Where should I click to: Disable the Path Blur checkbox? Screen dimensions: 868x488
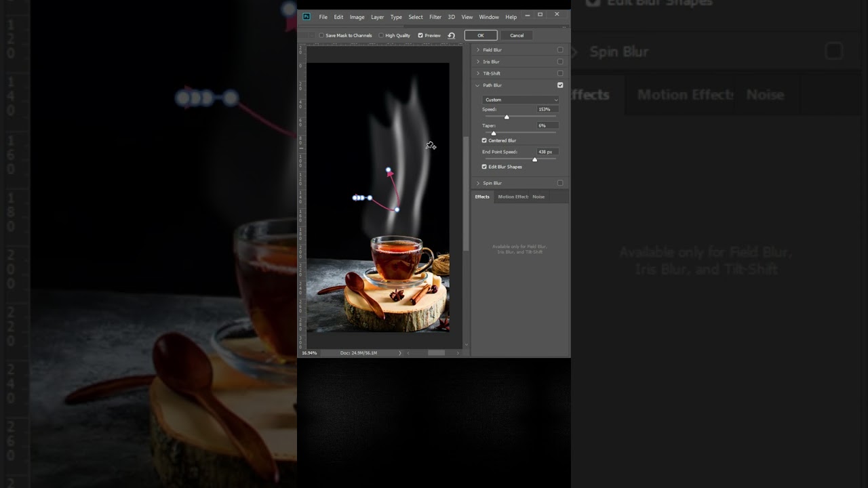[560, 85]
